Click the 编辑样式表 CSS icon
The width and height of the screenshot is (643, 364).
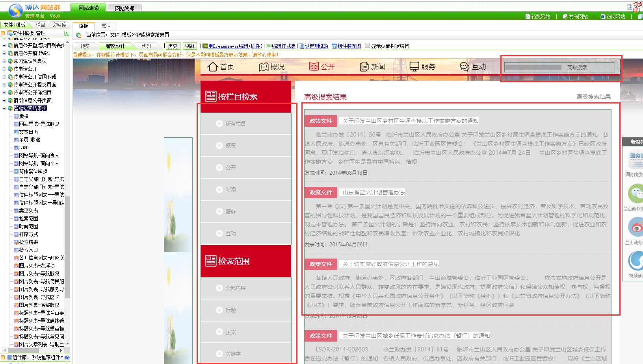(269, 46)
